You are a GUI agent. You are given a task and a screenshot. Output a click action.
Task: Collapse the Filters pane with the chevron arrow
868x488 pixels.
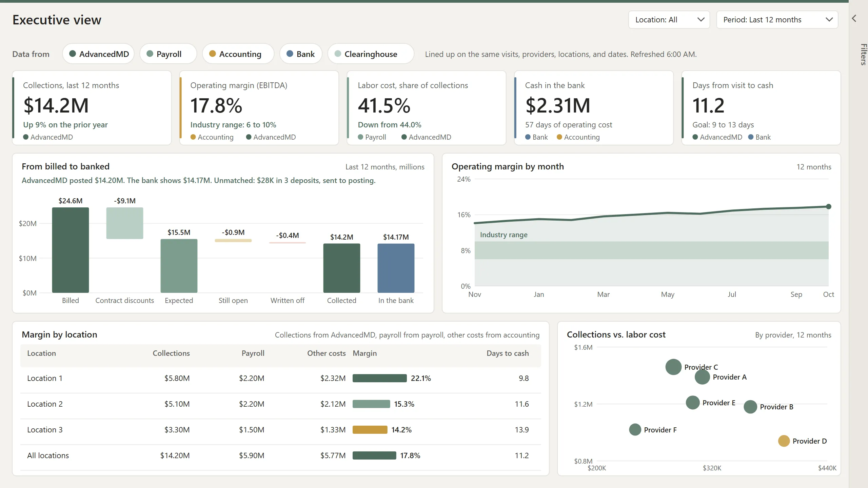coord(854,18)
